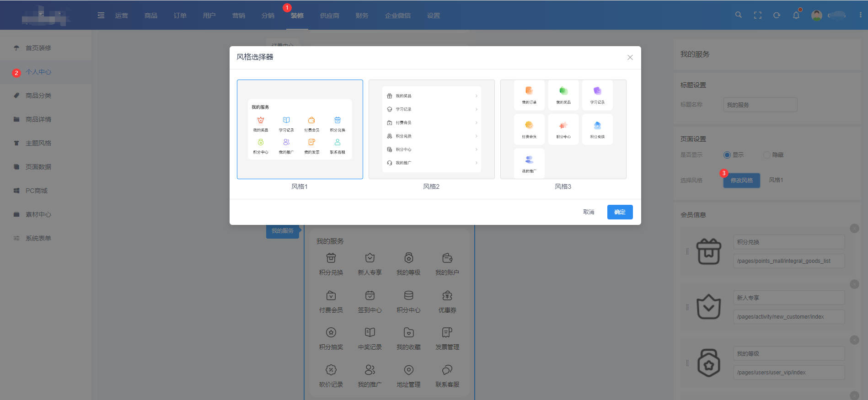Open the 供应商 top menu
This screenshot has width=868, height=400.
point(330,16)
